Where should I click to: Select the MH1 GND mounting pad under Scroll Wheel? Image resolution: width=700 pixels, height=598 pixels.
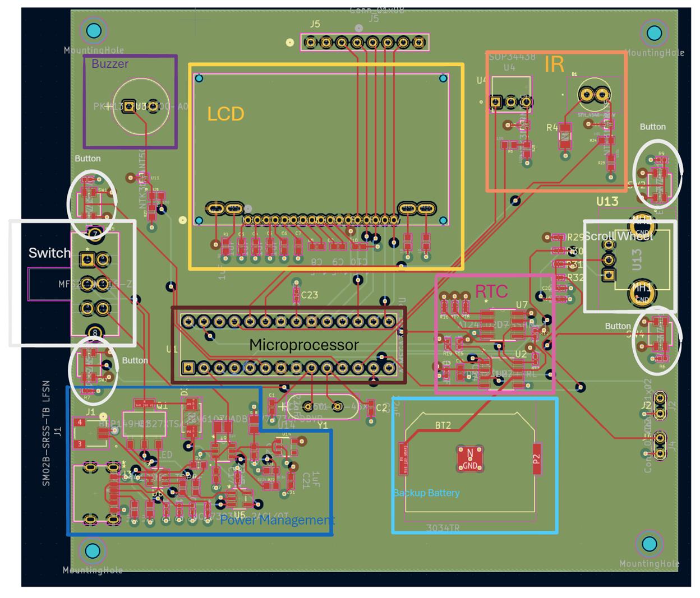644,293
